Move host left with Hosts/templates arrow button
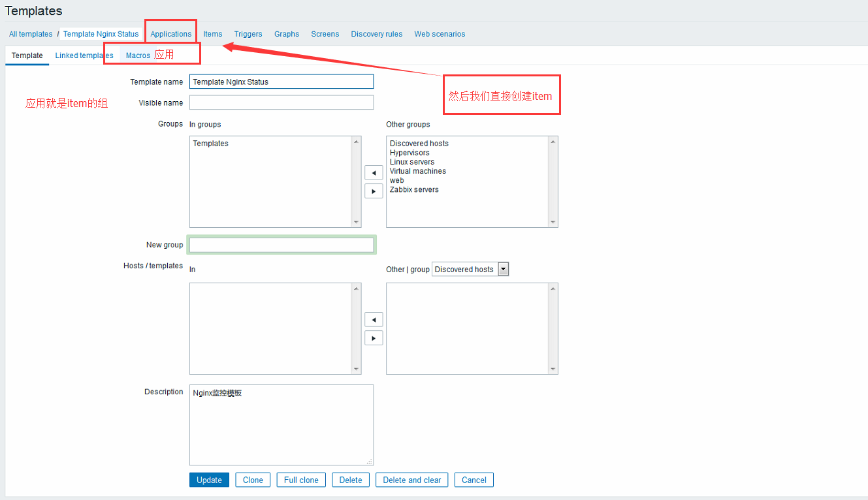 pyautogui.click(x=374, y=320)
